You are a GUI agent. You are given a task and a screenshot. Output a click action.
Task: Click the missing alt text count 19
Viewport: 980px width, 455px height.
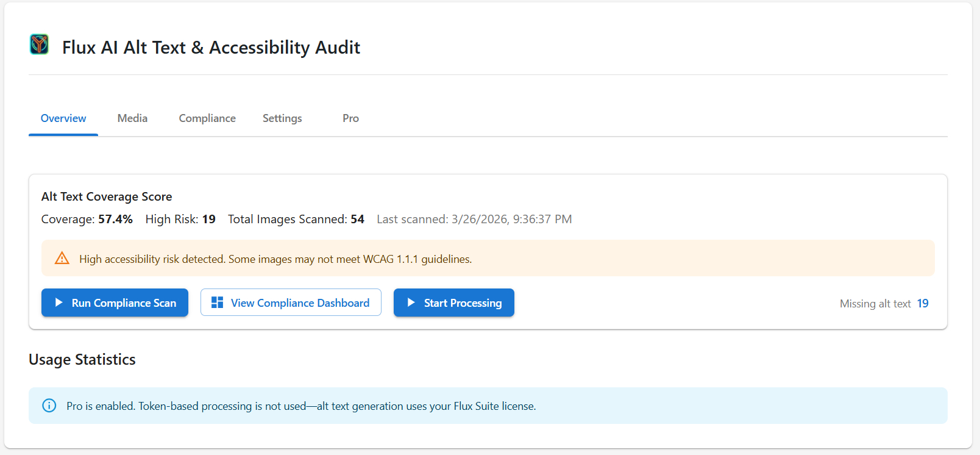tap(923, 304)
